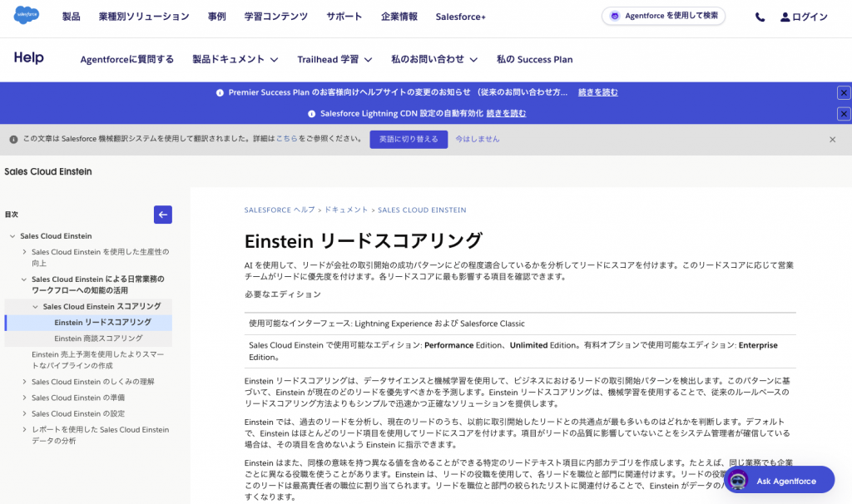Collapse the table of contents with arrow button
Viewport: 852px width, 504px height.
click(163, 215)
